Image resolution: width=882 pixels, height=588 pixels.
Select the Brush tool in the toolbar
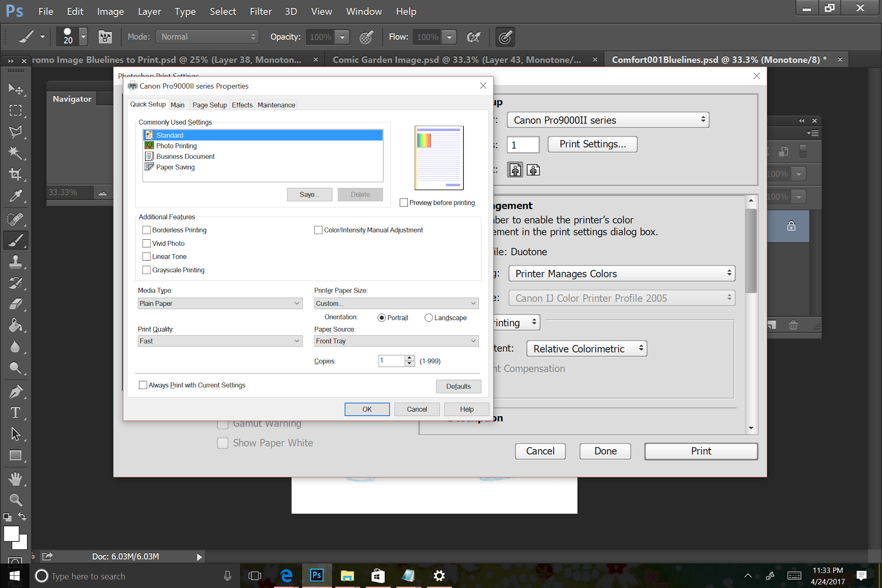pos(15,240)
